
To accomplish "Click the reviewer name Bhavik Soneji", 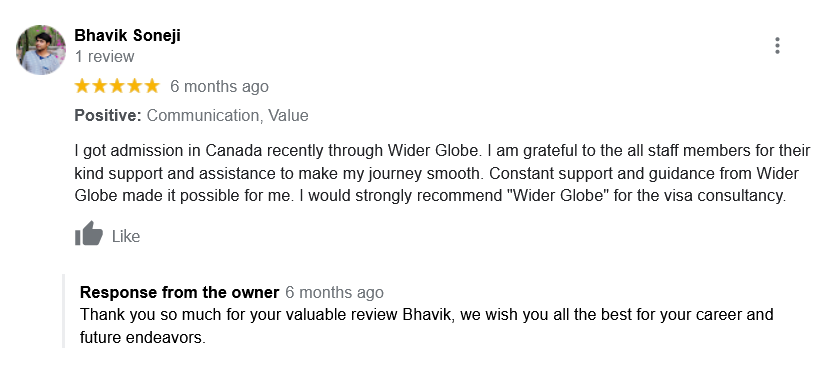I will 127,35.
